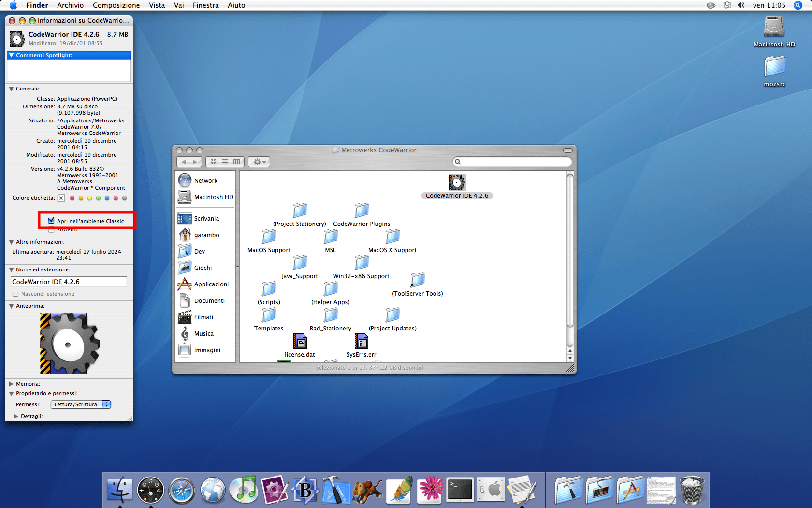Open the MacOS Support folder
Viewport: 812px width, 508px height.
tap(269, 236)
